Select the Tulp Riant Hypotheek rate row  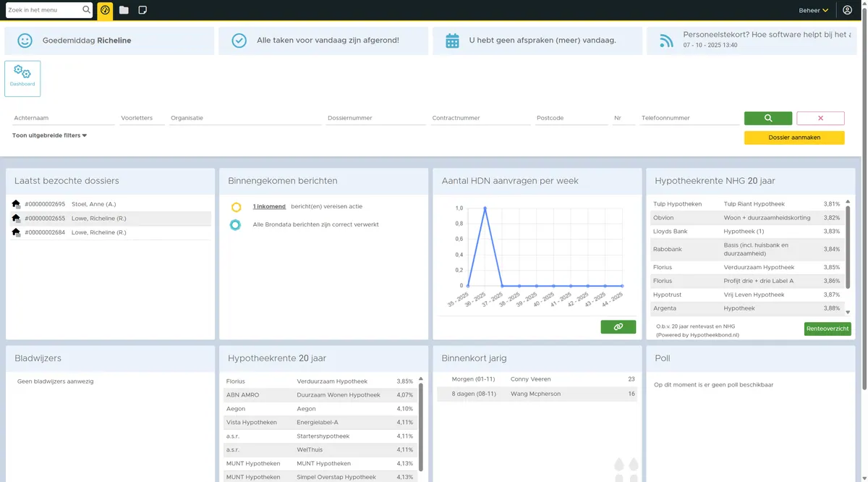[747, 204]
